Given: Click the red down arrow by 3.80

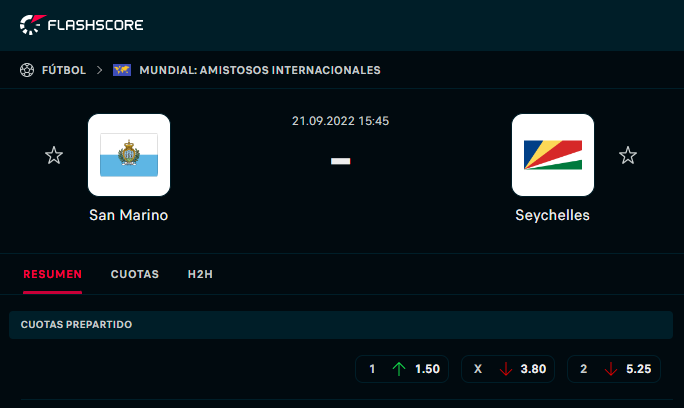Looking at the screenshot, I should (506, 369).
